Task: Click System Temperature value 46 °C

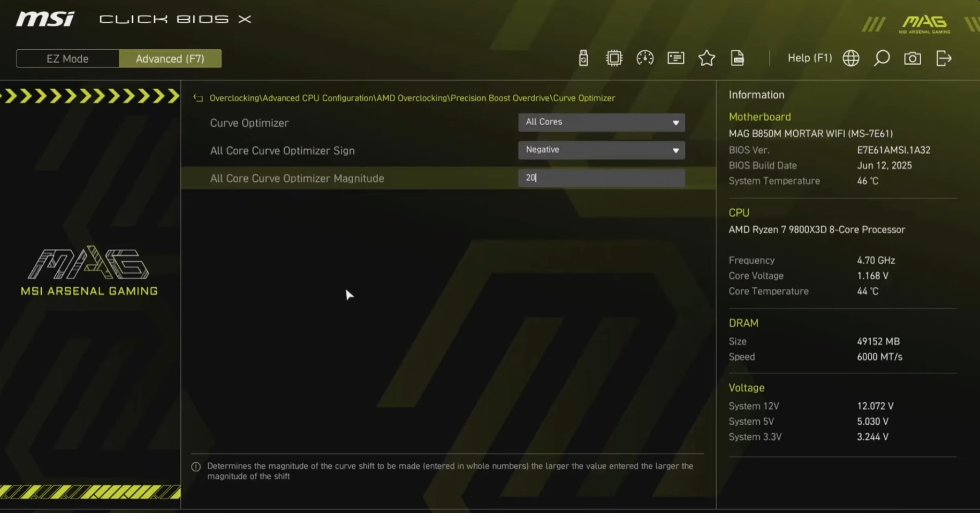Action: coord(868,181)
